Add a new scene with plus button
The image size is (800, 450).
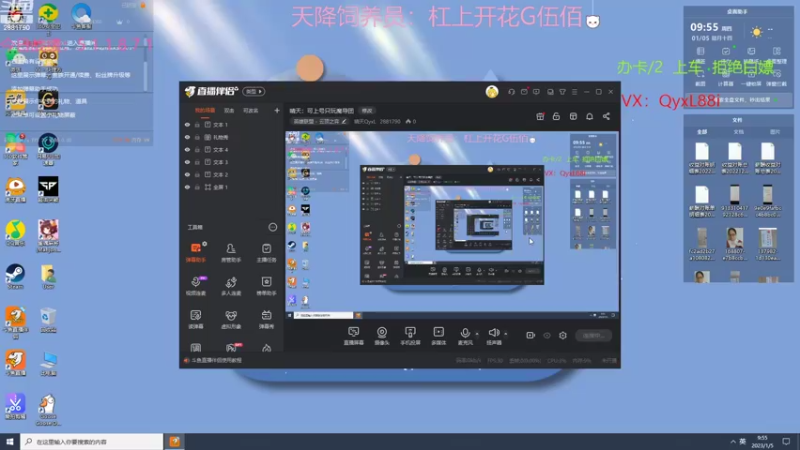point(277,110)
